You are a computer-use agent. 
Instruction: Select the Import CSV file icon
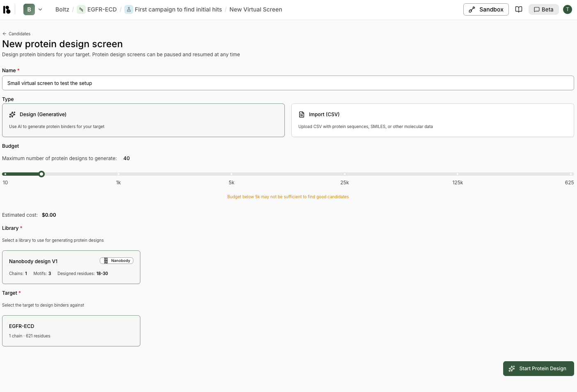(302, 114)
